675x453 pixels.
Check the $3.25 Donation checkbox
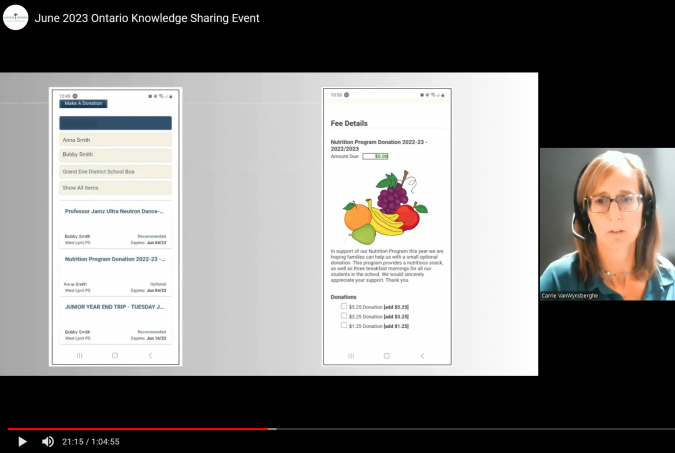tap(344, 317)
